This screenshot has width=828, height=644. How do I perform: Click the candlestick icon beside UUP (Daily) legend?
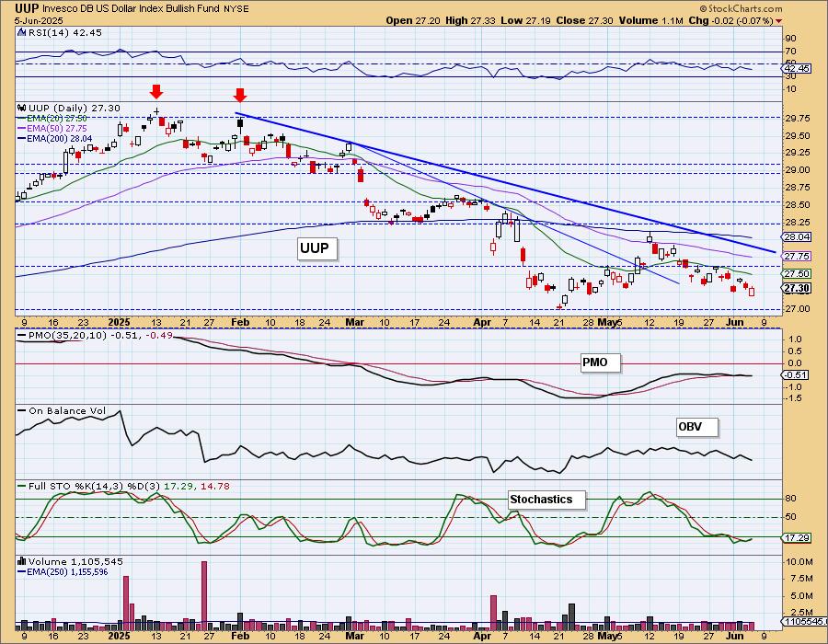click(22, 108)
